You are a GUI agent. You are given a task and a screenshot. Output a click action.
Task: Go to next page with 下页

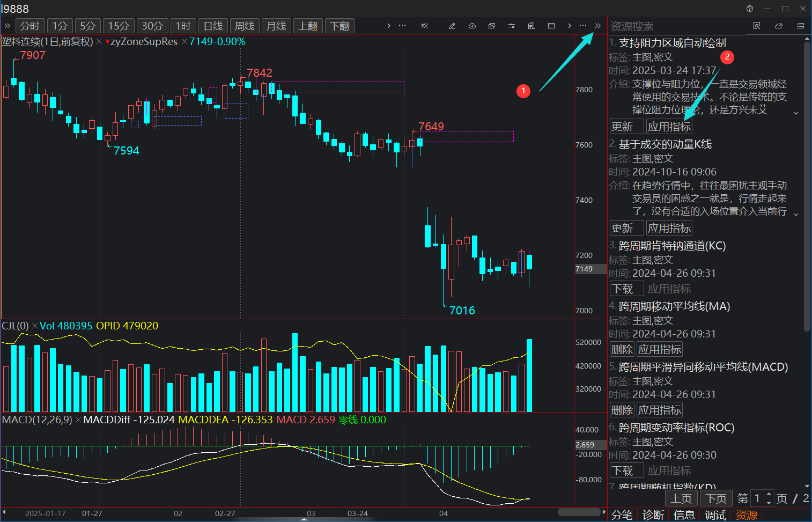click(716, 498)
